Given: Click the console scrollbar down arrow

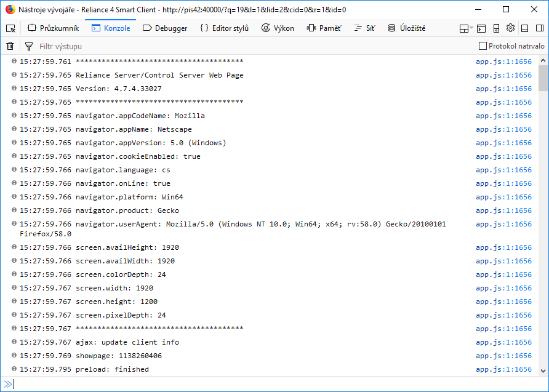Looking at the screenshot, I should click(x=543, y=370).
